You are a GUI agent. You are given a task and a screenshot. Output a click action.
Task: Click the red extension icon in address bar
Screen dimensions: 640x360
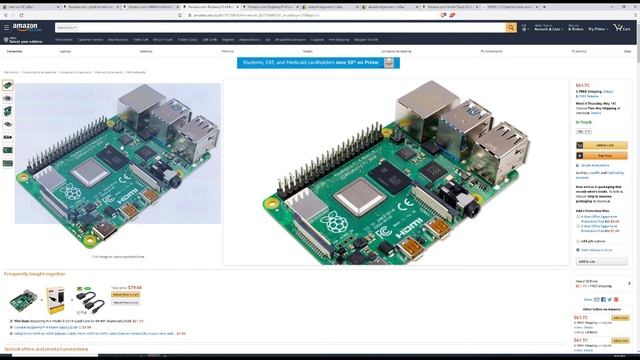coord(452,15)
